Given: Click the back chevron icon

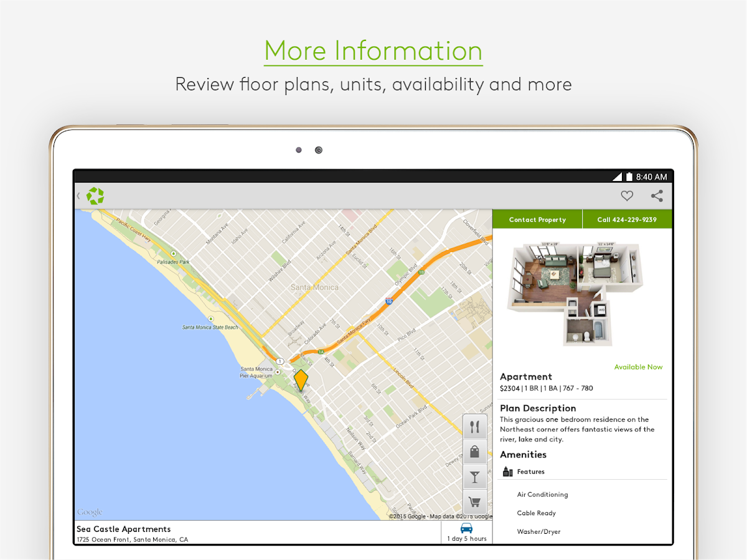Looking at the screenshot, I should pyautogui.click(x=78, y=195).
